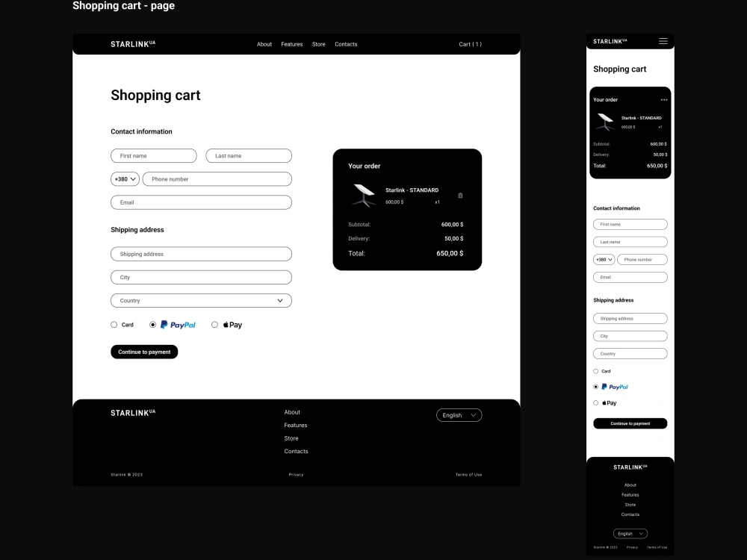Click About link in desktop footer

[x=292, y=412]
